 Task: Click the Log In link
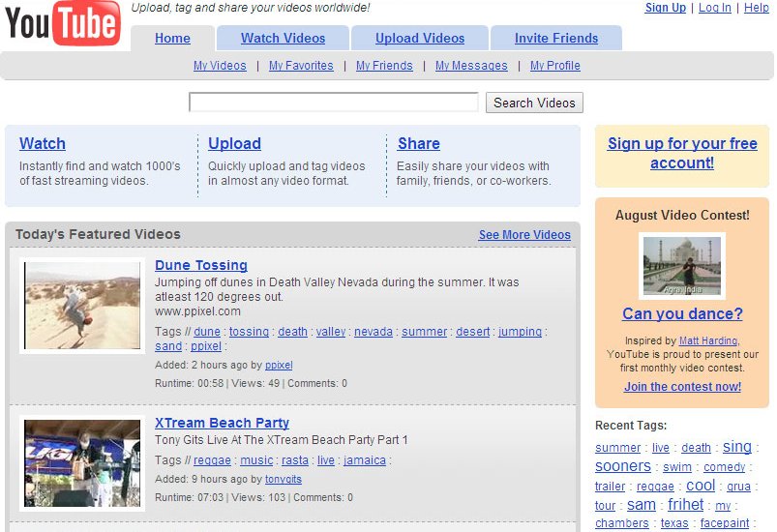(714, 8)
